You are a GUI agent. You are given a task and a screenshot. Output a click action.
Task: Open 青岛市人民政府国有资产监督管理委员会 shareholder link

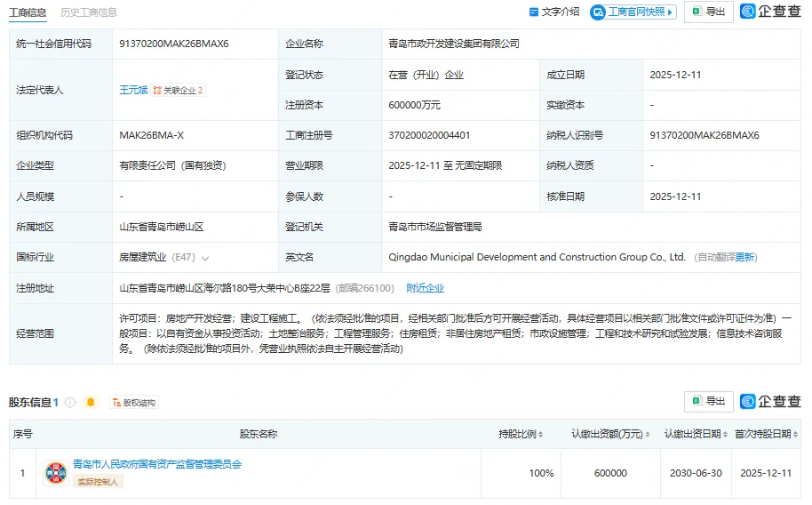[157, 464]
